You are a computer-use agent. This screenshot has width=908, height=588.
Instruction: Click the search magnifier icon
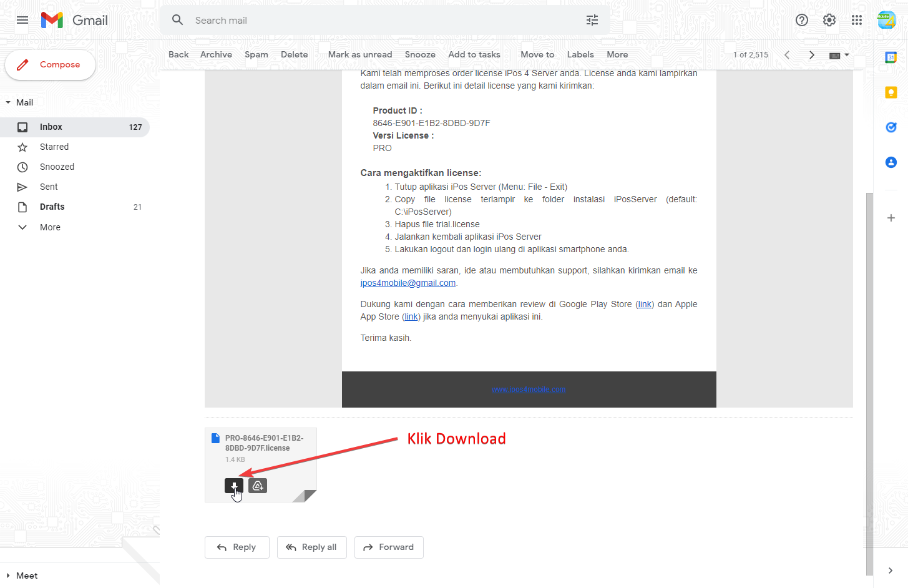(178, 20)
